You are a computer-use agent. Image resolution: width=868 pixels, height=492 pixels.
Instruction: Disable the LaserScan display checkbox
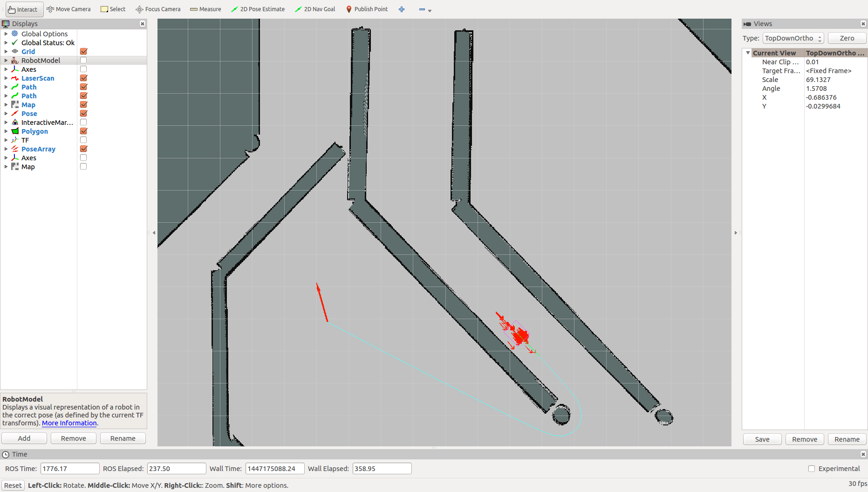pyautogui.click(x=84, y=78)
